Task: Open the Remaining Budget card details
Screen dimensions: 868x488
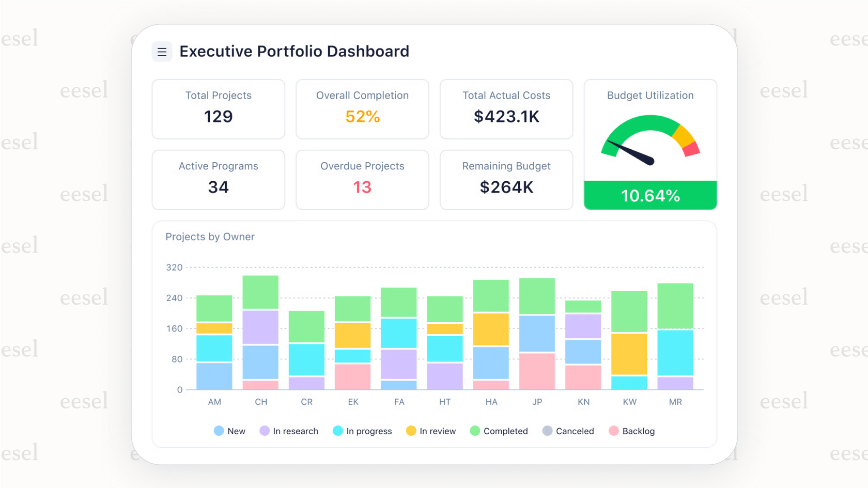Action: tap(506, 180)
